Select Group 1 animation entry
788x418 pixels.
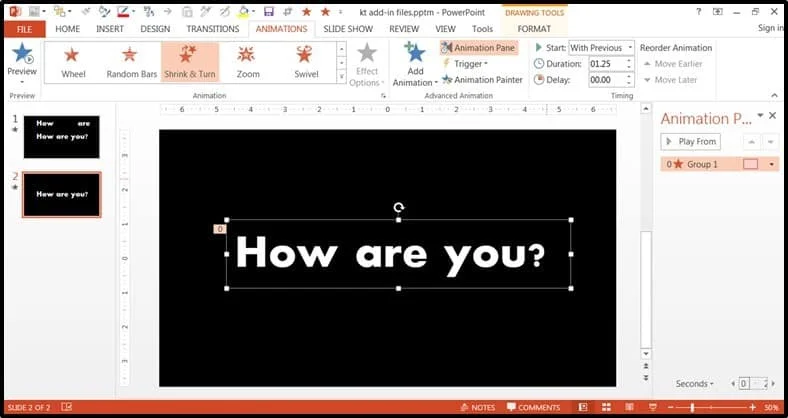coord(720,164)
